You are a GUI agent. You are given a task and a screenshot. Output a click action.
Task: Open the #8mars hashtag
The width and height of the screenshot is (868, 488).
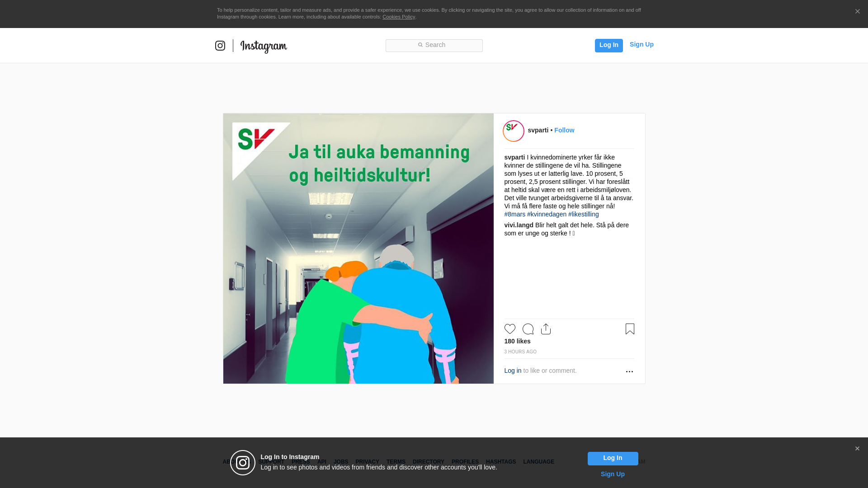coord(515,214)
